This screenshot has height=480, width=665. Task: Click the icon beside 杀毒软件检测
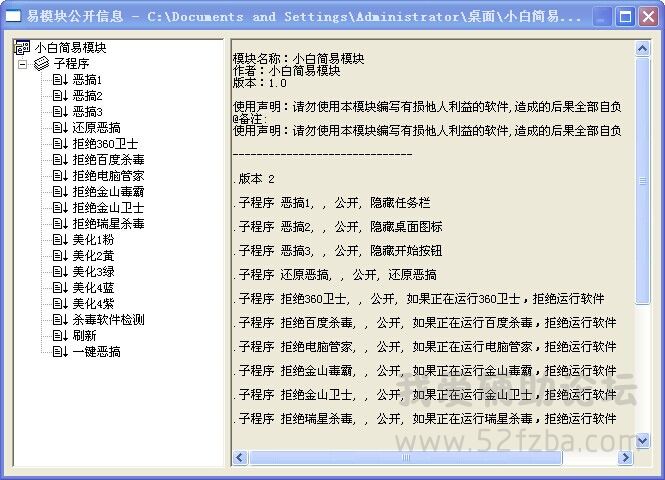[60, 319]
